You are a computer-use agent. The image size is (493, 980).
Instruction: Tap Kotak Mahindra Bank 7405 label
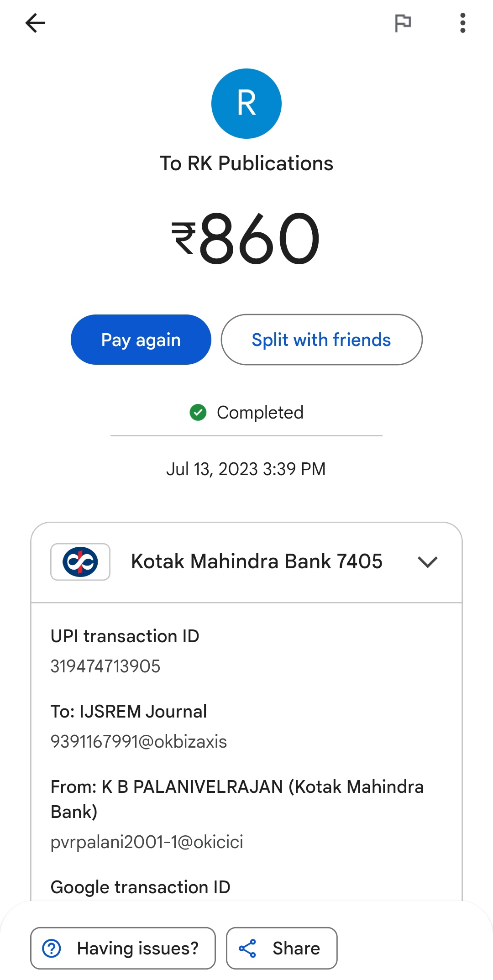[257, 561]
